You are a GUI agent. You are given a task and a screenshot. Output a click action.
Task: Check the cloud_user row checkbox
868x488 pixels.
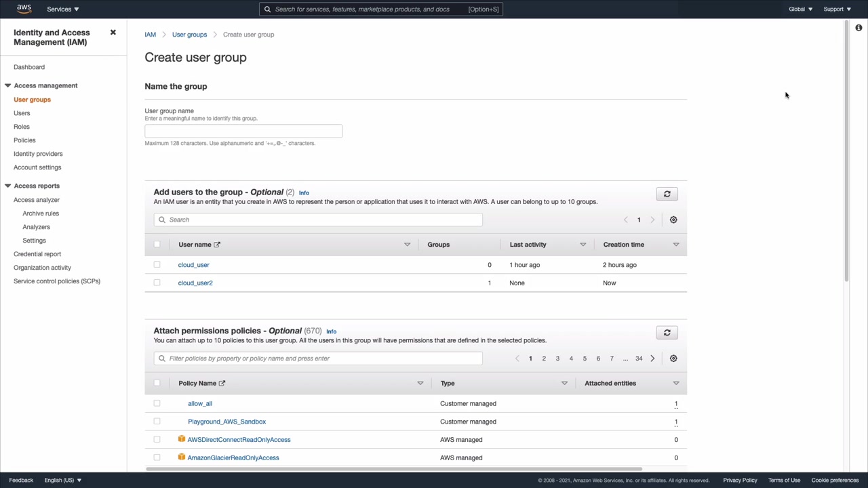[157, 265]
